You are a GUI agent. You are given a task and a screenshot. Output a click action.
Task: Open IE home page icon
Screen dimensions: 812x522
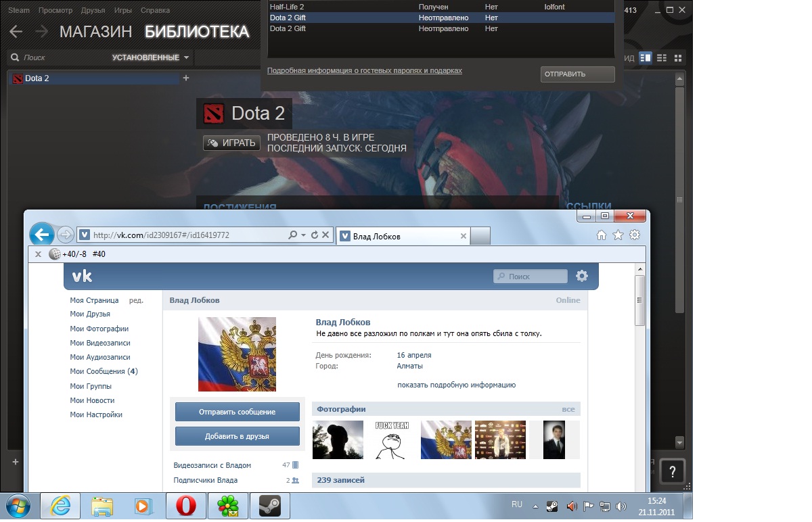602,235
